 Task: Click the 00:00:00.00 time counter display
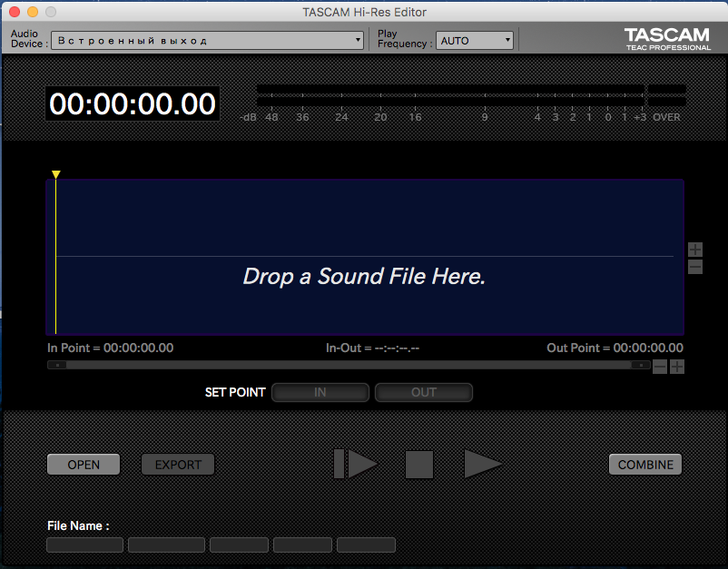133,103
